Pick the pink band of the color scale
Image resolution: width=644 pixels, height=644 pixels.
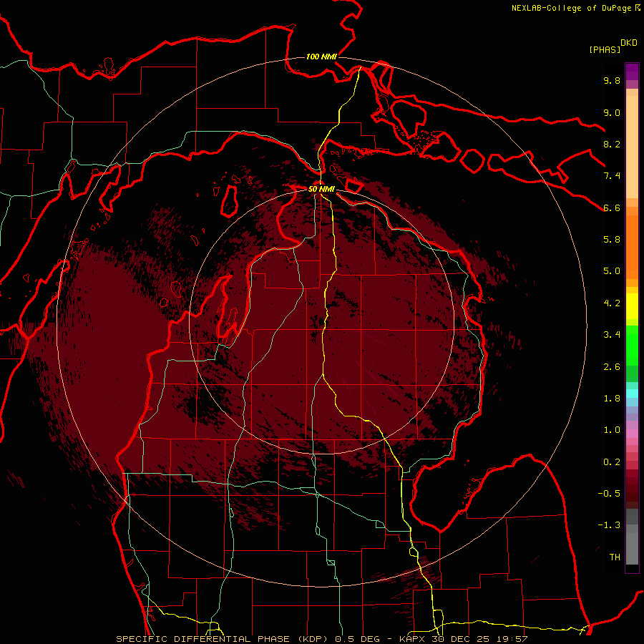pos(632,434)
